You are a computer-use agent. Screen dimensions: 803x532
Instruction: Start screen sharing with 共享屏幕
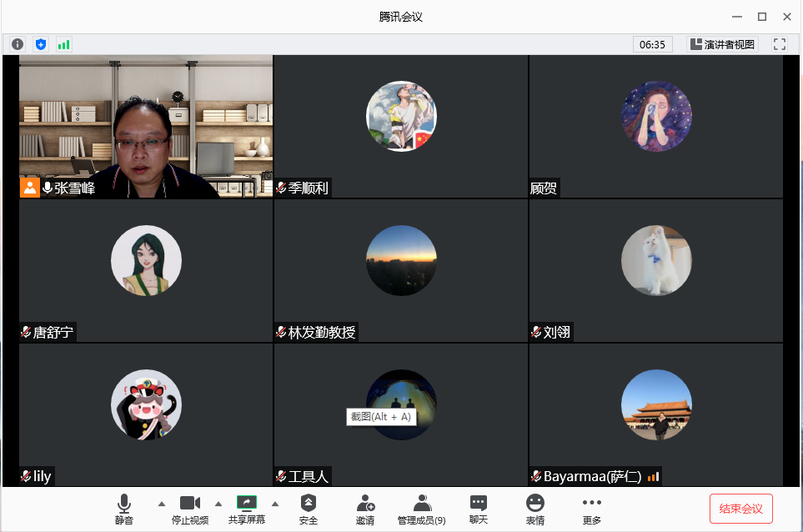(x=247, y=508)
